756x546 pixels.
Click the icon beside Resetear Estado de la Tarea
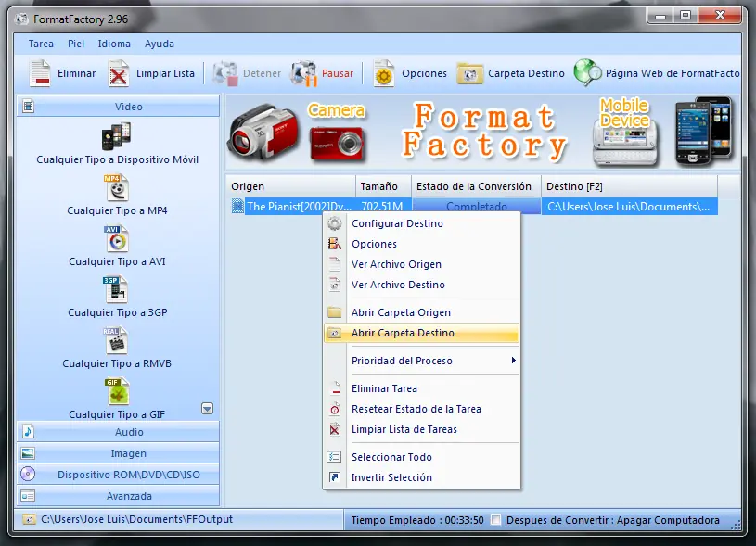pyautogui.click(x=335, y=409)
